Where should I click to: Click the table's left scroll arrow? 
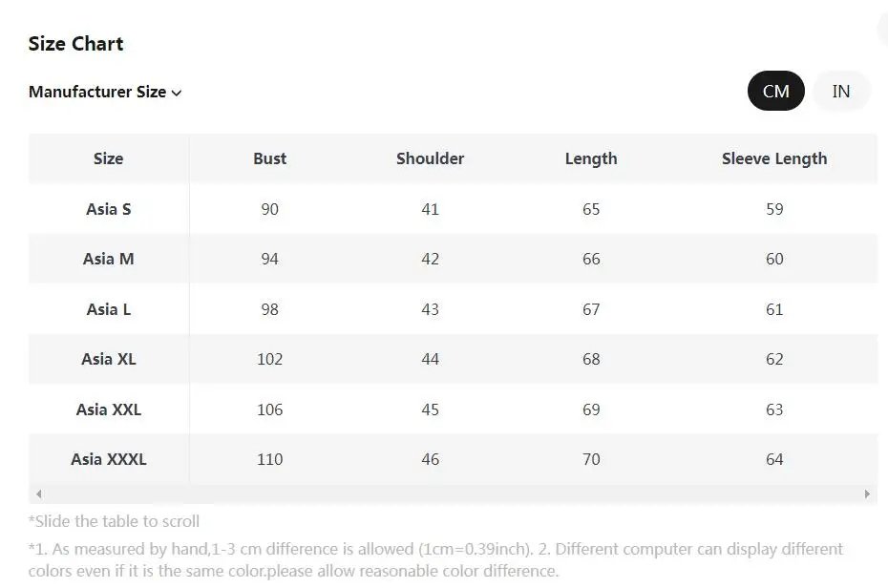tap(38, 494)
